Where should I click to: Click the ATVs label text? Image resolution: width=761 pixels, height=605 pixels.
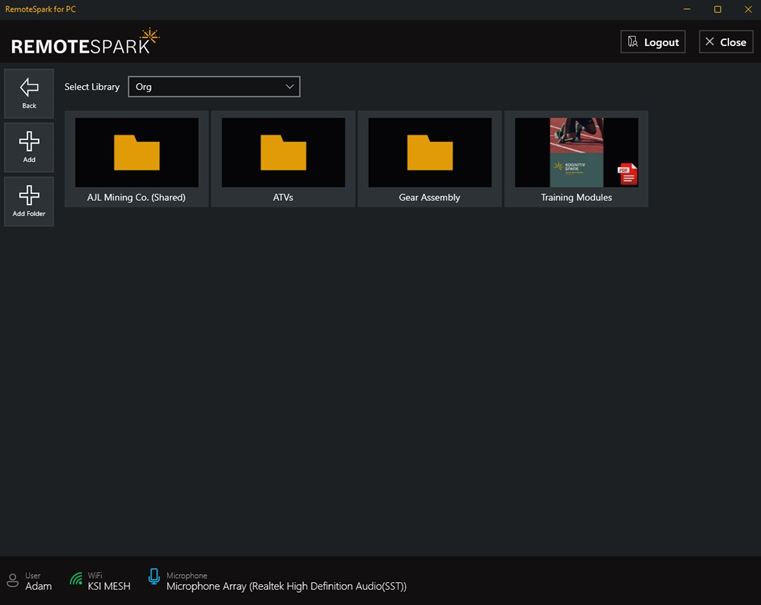pos(283,197)
